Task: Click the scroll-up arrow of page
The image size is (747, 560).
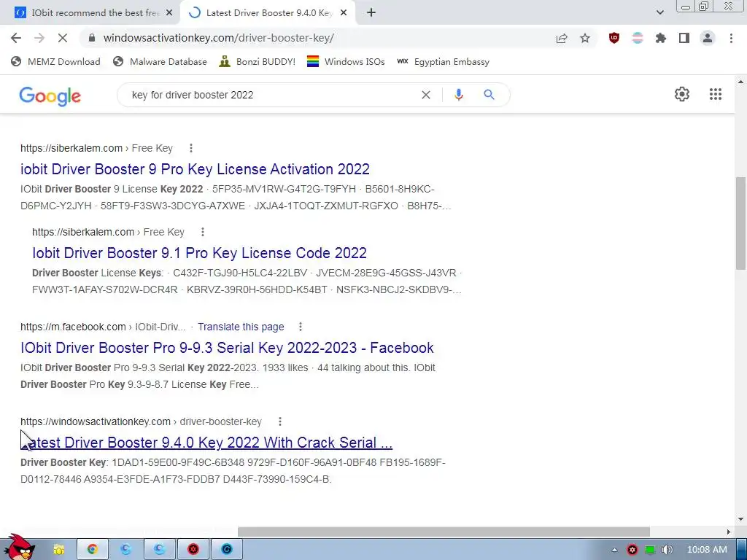Action: tap(740, 82)
